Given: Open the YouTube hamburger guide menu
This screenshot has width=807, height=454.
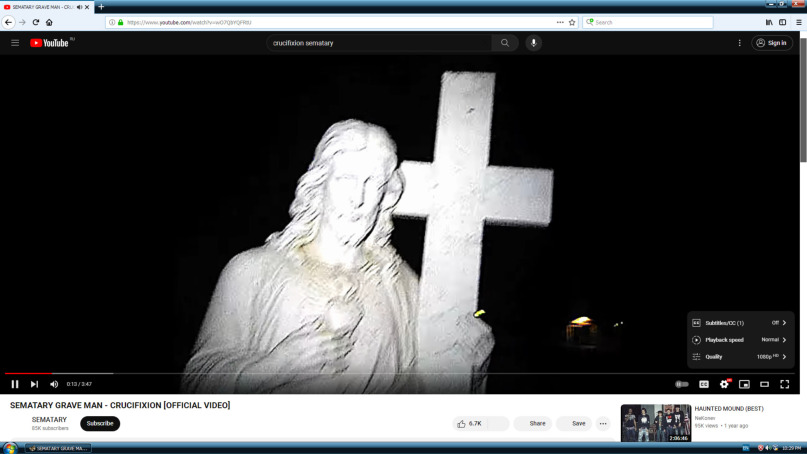Looking at the screenshot, I should 15,43.
